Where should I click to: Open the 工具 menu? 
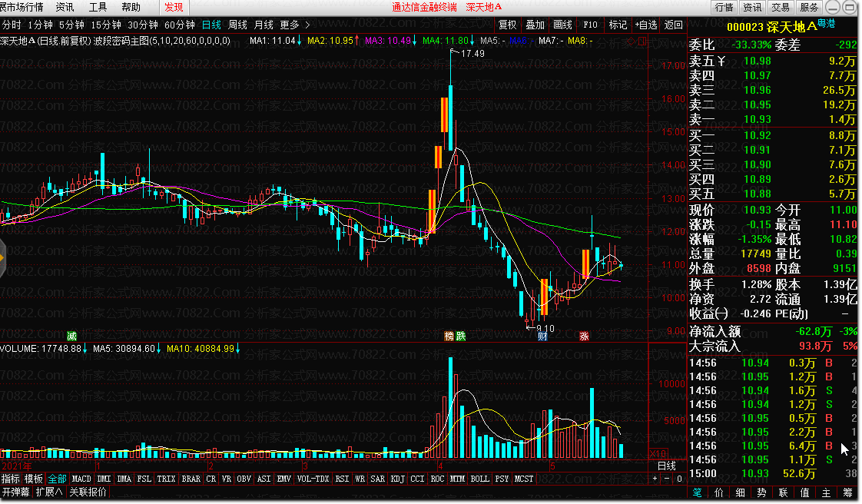(98, 7)
